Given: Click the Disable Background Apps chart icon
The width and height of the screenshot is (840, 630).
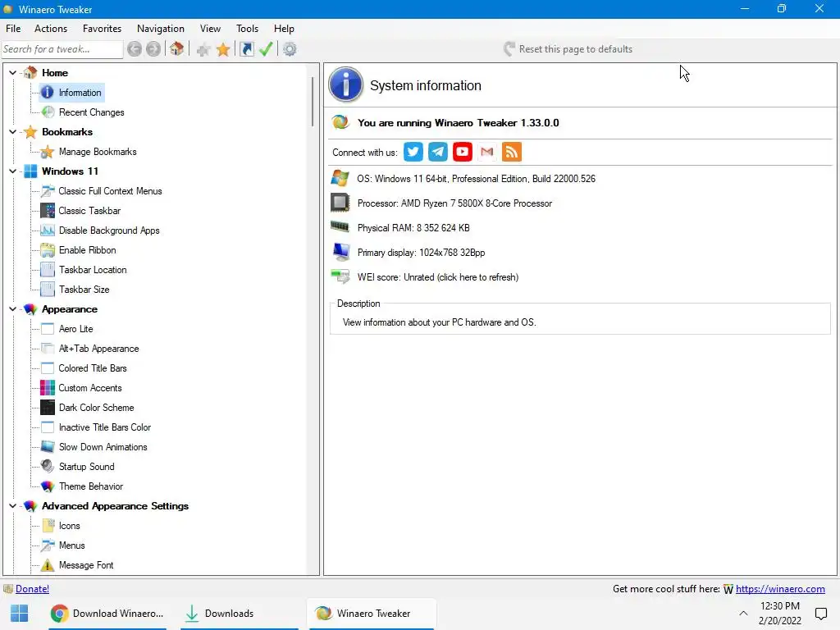Looking at the screenshot, I should pos(48,231).
